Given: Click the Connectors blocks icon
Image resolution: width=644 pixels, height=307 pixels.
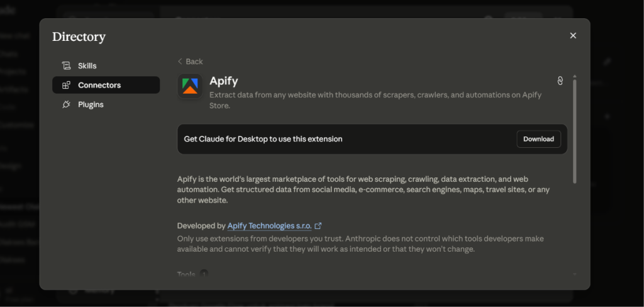Looking at the screenshot, I should (66, 85).
